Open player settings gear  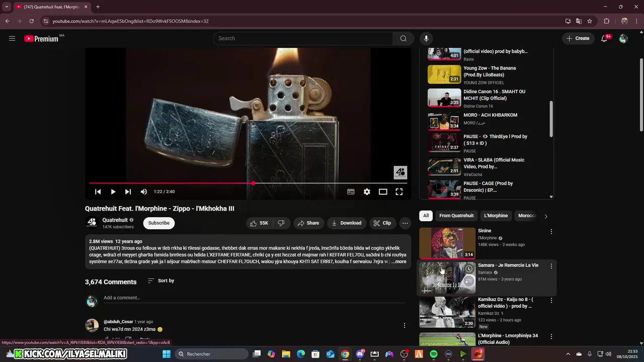(367, 192)
